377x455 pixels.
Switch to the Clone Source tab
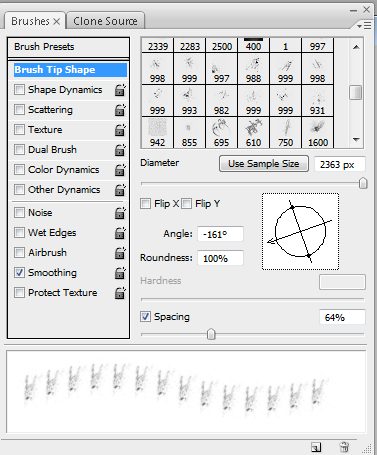(x=105, y=21)
